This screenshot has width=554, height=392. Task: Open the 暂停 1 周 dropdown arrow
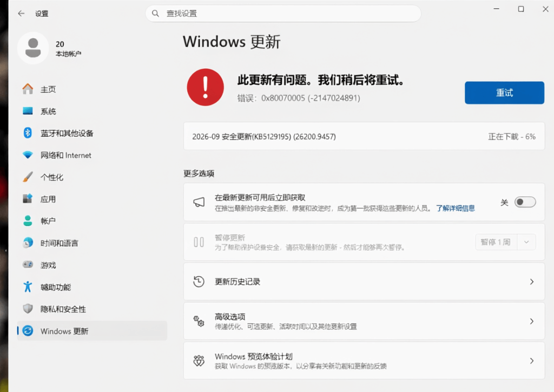point(526,242)
